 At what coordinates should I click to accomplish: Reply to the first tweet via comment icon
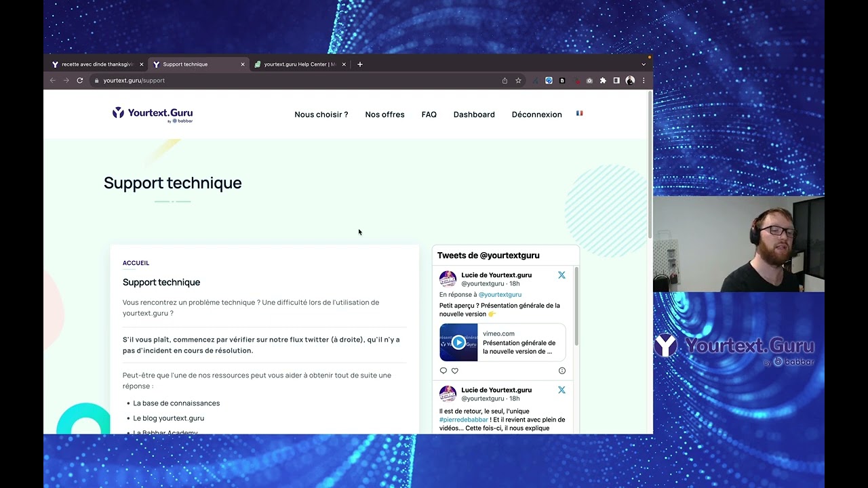coord(443,371)
